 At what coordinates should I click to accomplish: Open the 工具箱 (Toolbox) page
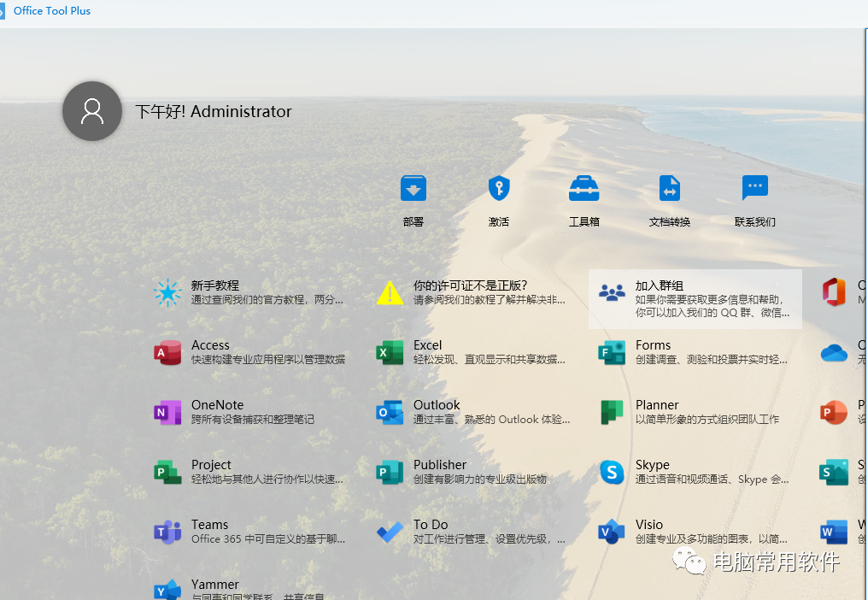click(x=584, y=201)
